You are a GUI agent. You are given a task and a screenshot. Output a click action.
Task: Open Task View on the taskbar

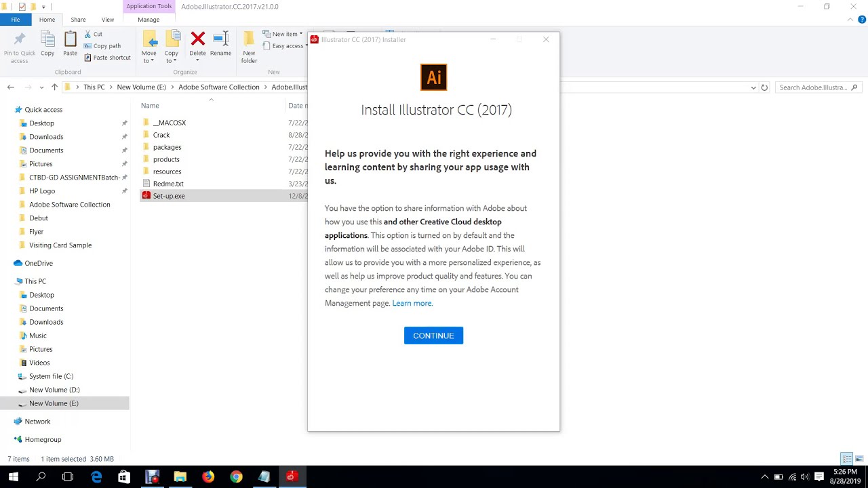pos(68,476)
